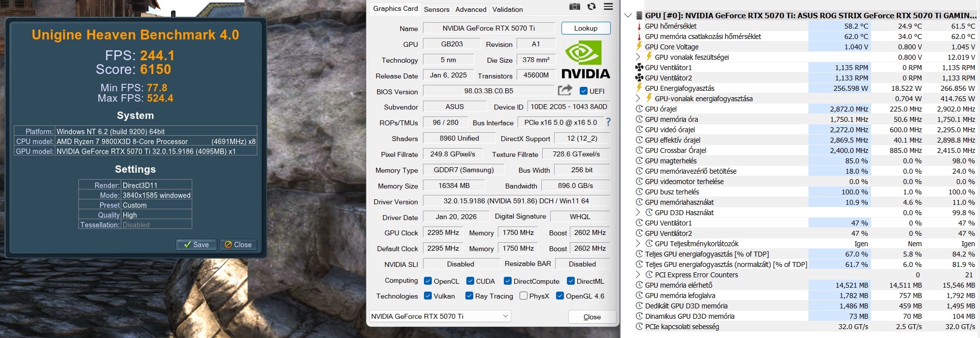Click the clock icon for GPU órajel
This screenshot has width=980, height=338.
[x=639, y=109]
